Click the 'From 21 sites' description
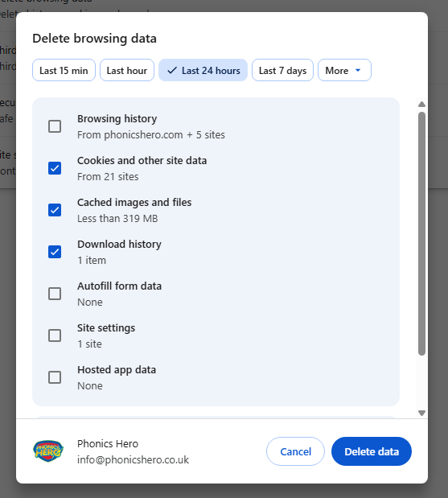 (x=108, y=176)
